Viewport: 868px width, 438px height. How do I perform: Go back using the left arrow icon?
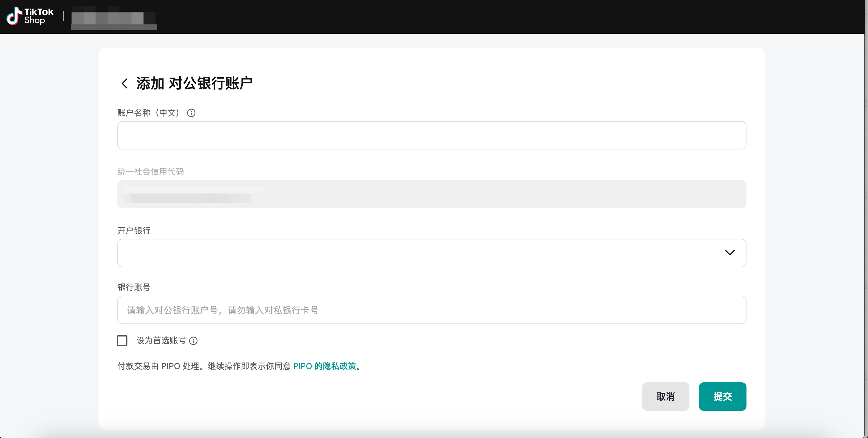[124, 83]
